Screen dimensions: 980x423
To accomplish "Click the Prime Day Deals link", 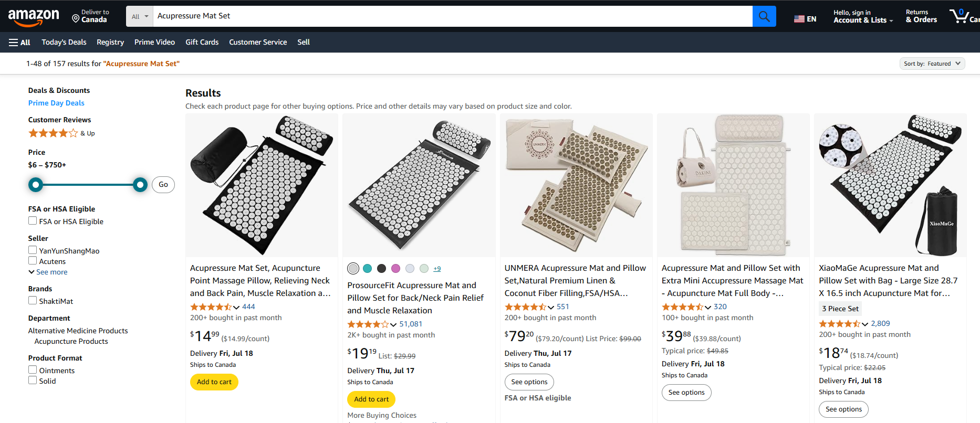I will pyautogui.click(x=56, y=103).
